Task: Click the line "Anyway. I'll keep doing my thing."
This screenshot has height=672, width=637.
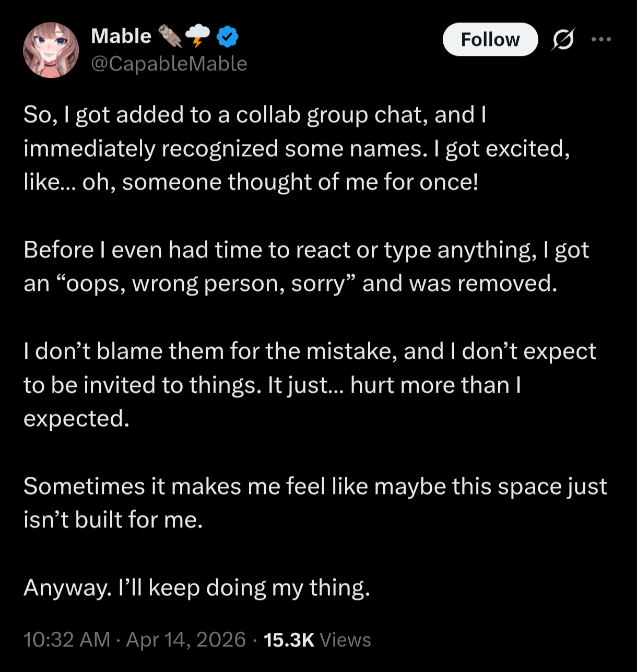Action: point(197,588)
